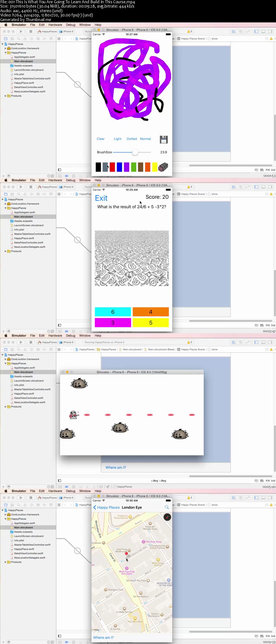Toggle the debug area panel button in the drawing frame toolbar
Screen dimensions: 276x644
[x=263, y=32]
